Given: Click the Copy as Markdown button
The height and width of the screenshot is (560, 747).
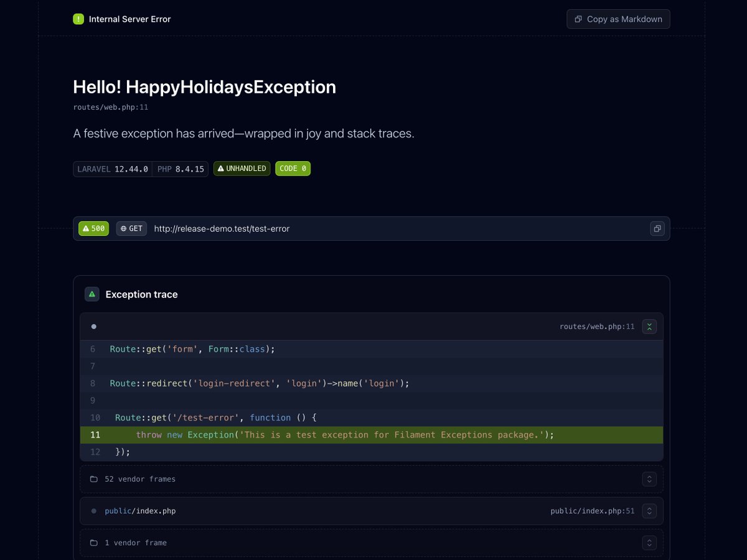Looking at the screenshot, I should coord(618,19).
